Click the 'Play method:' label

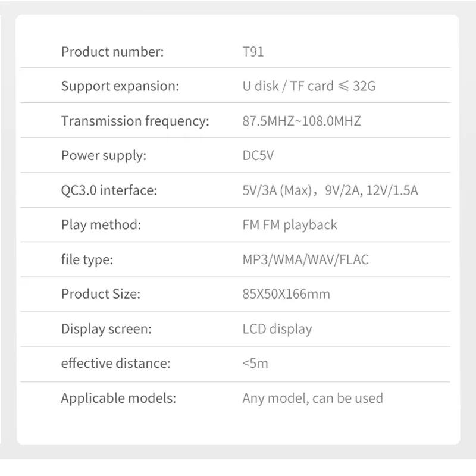click(x=101, y=225)
